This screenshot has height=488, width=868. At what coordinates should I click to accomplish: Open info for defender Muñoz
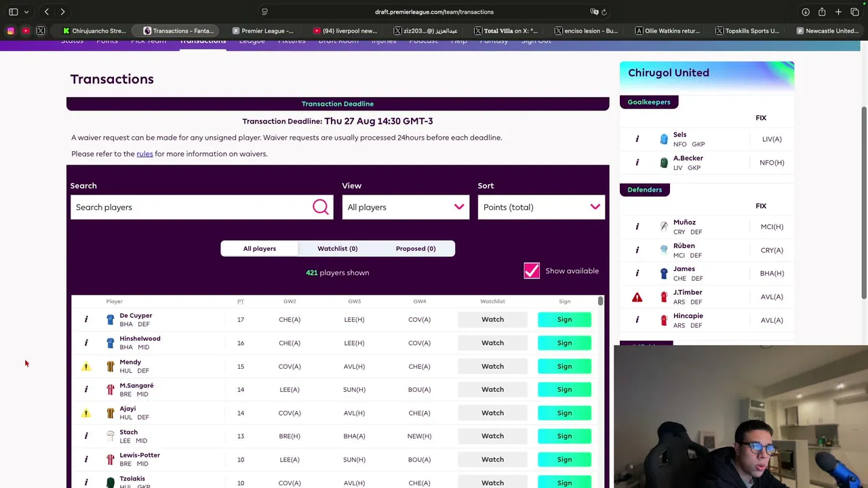tap(637, 226)
